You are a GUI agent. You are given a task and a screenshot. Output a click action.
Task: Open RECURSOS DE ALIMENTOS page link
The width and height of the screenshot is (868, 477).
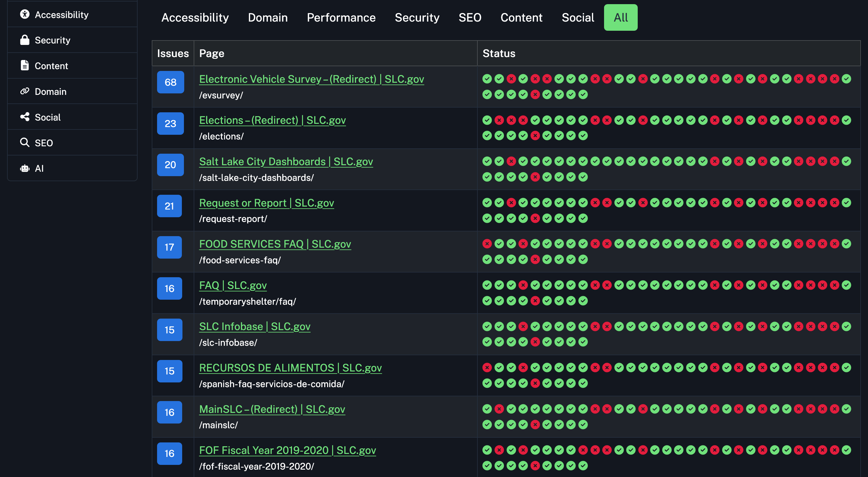291,368
